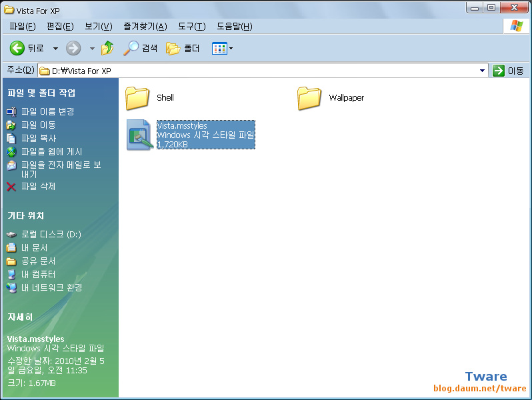Screen dimensions: 532x400
Task: Open the Views icon menu
Action: click(x=219, y=49)
